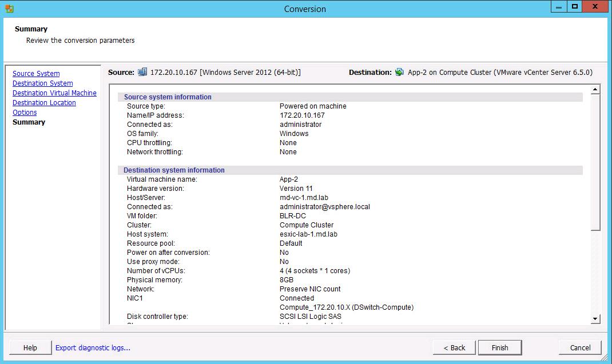Click the source type value 'Powered on machine'
Image resolution: width=612 pixels, height=364 pixels.
[313, 106]
